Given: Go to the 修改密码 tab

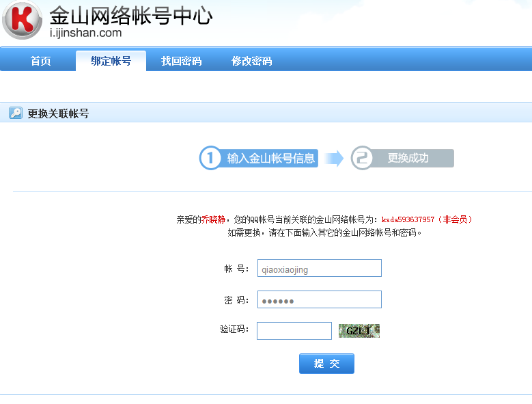Looking at the screenshot, I should (252, 61).
